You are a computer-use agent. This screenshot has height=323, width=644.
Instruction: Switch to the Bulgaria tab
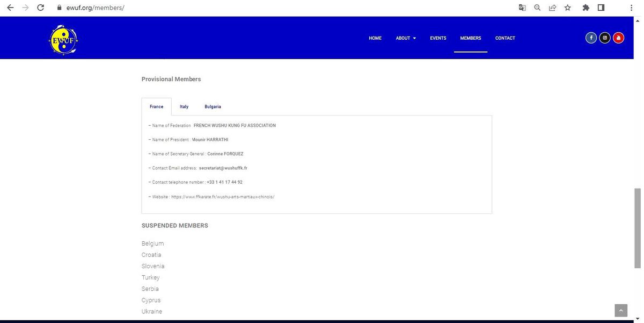click(213, 106)
